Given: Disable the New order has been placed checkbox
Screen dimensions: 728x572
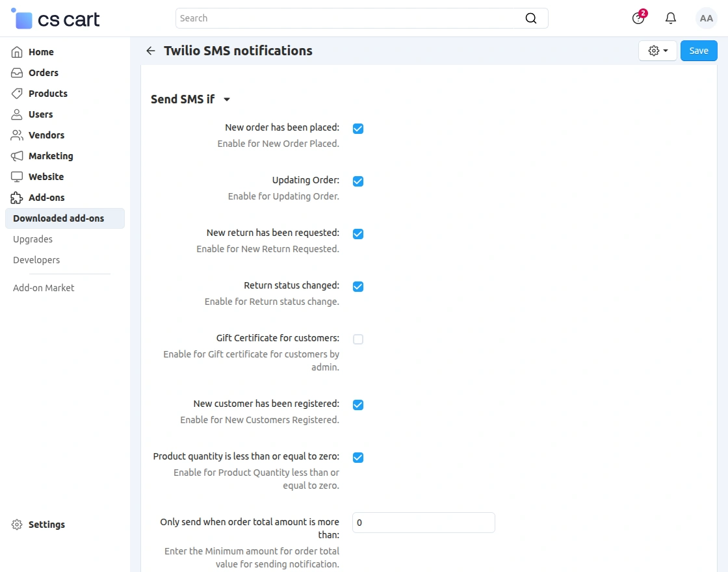Looking at the screenshot, I should [x=358, y=129].
